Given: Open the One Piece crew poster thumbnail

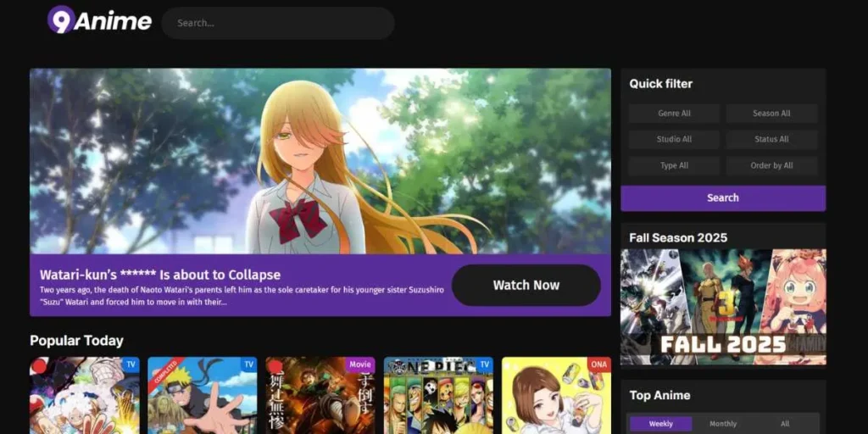Looking at the screenshot, I should click(438, 395).
